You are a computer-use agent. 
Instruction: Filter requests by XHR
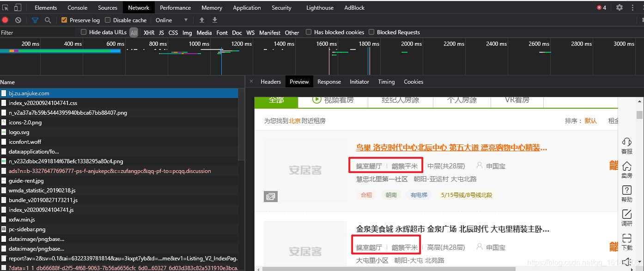pyautogui.click(x=149, y=33)
